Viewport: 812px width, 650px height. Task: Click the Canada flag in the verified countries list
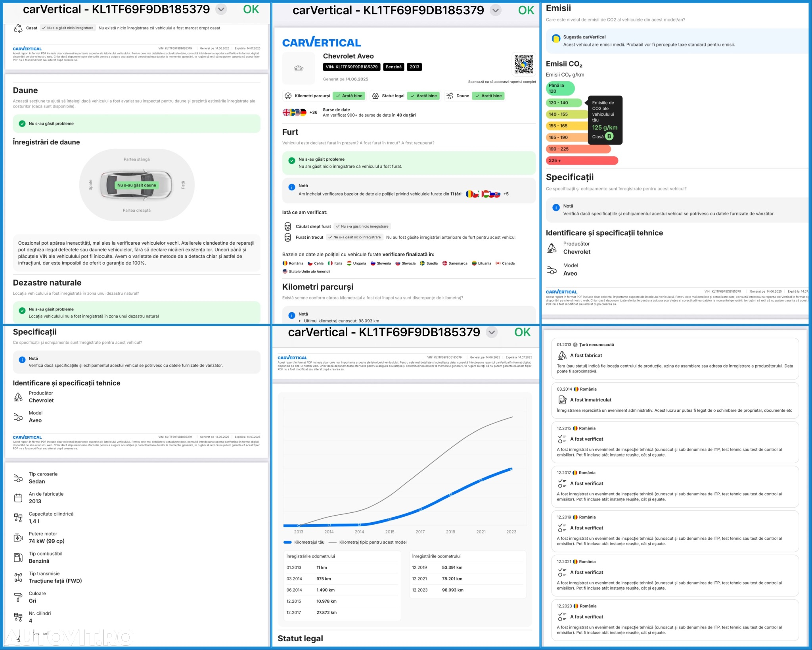point(498,263)
